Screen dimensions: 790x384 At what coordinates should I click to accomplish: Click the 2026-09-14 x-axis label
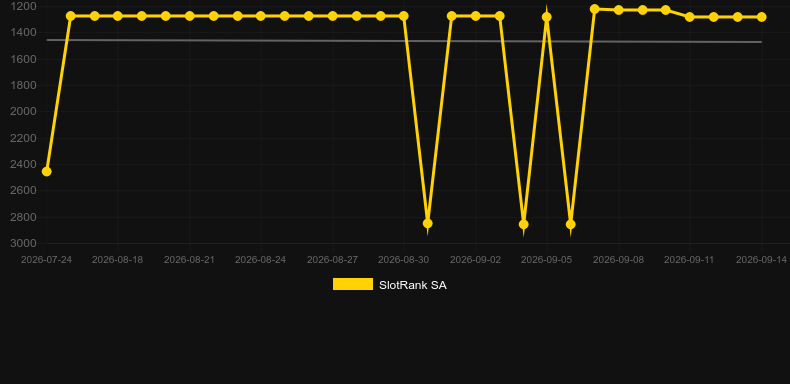761,260
